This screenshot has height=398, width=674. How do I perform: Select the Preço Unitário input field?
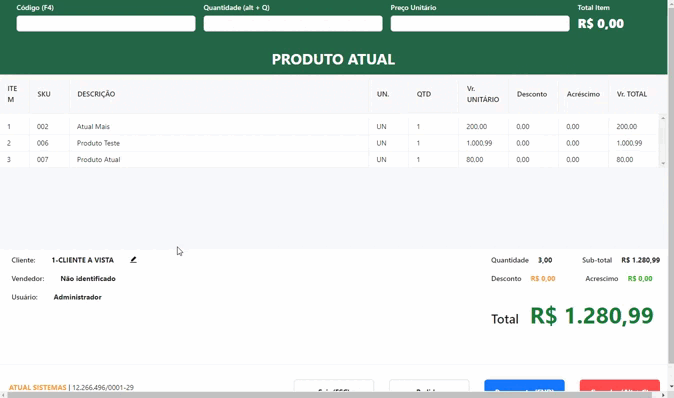480,24
